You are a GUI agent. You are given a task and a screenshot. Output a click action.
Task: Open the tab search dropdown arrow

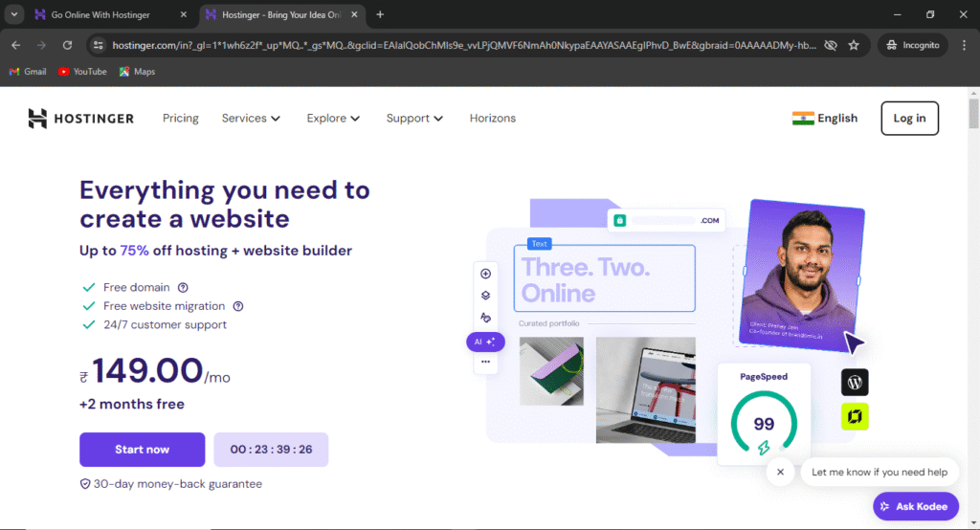(x=13, y=14)
